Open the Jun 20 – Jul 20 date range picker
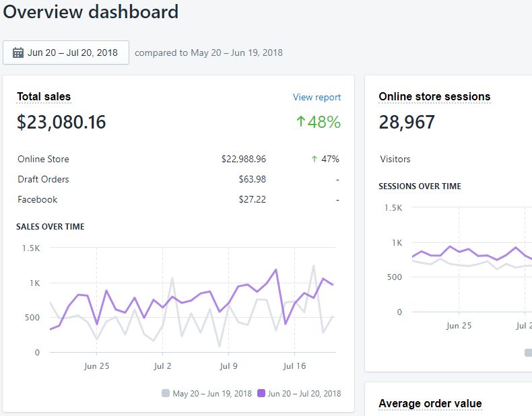Image resolution: width=532 pixels, height=416 pixels. (66, 53)
